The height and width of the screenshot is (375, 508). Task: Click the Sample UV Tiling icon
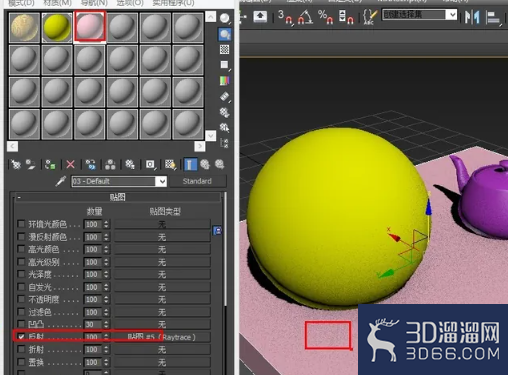click(225, 65)
